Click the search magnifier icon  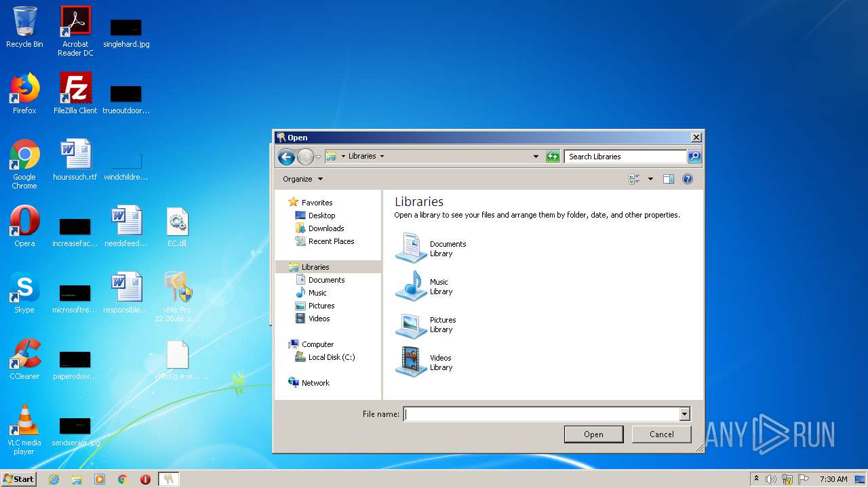[694, 157]
